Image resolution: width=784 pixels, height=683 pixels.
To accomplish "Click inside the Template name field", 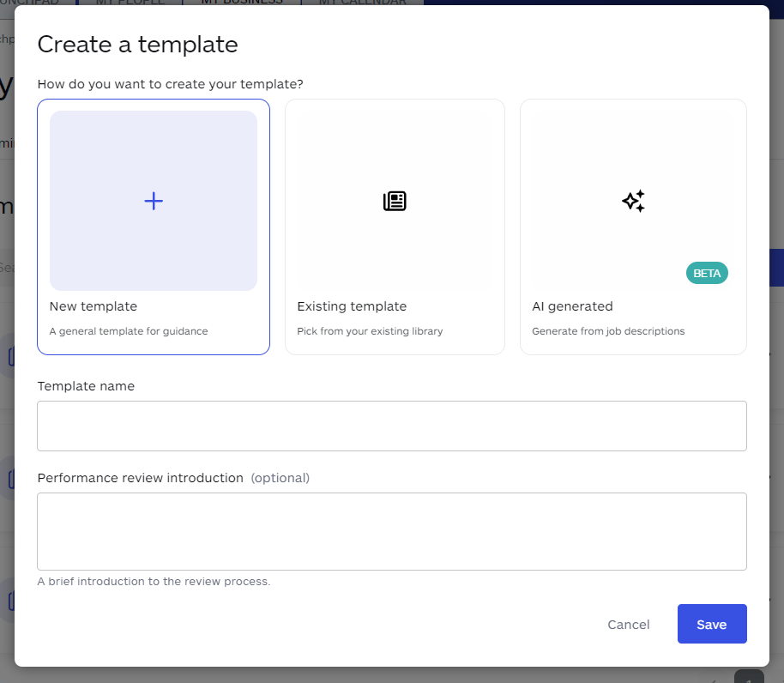I will click(x=391, y=426).
